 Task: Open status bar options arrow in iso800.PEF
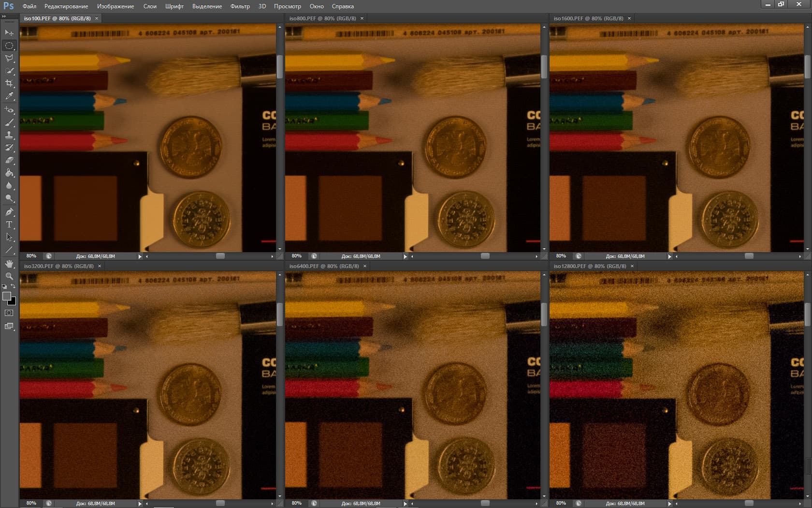click(405, 256)
